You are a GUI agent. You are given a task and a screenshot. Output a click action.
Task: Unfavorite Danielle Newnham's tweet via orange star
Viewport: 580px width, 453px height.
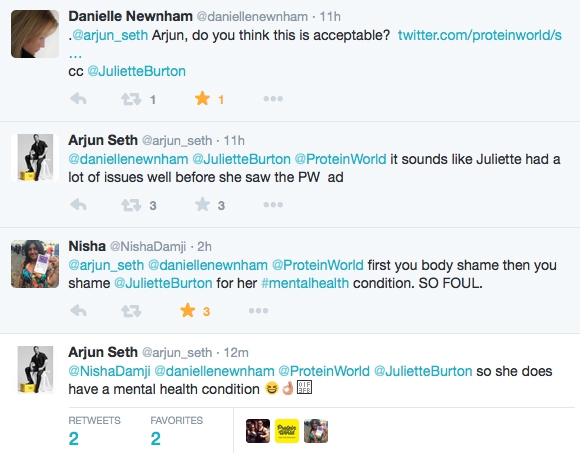coord(202,99)
